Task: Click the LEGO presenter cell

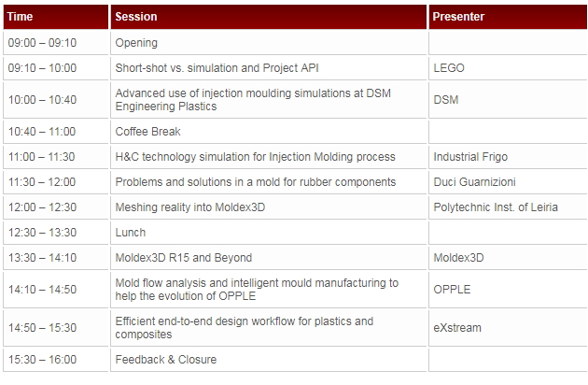Action: point(509,68)
